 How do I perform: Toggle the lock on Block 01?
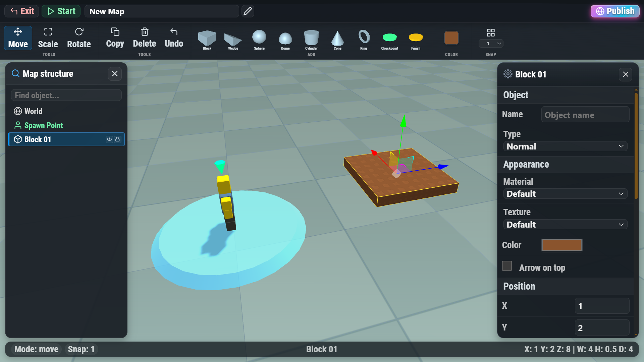tap(117, 139)
